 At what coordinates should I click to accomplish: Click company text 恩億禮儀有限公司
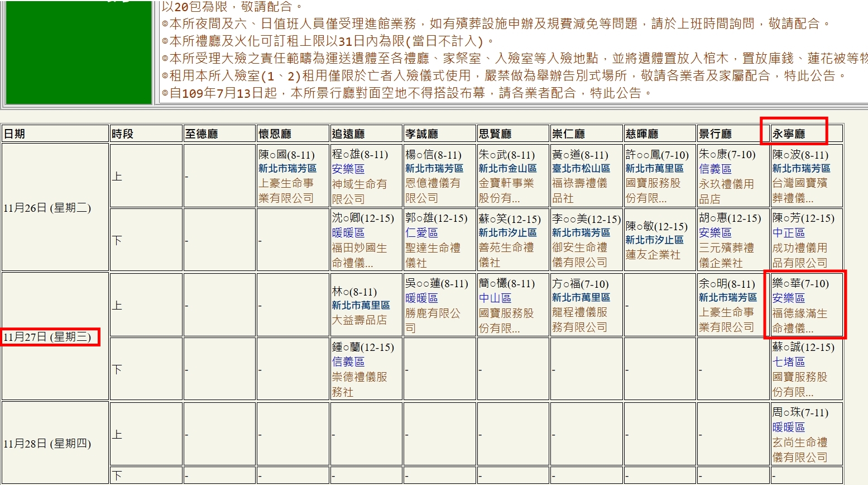point(433,191)
